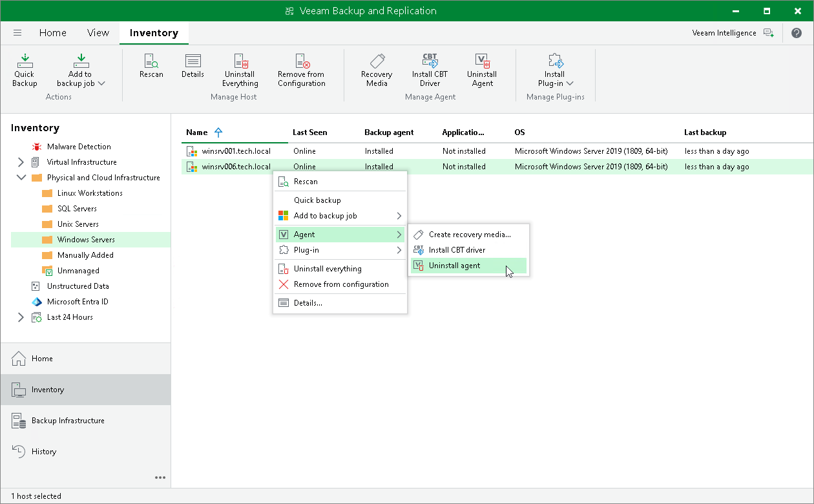Choose Create recovery media... in submenu
814x504 pixels.
(x=469, y=235)
